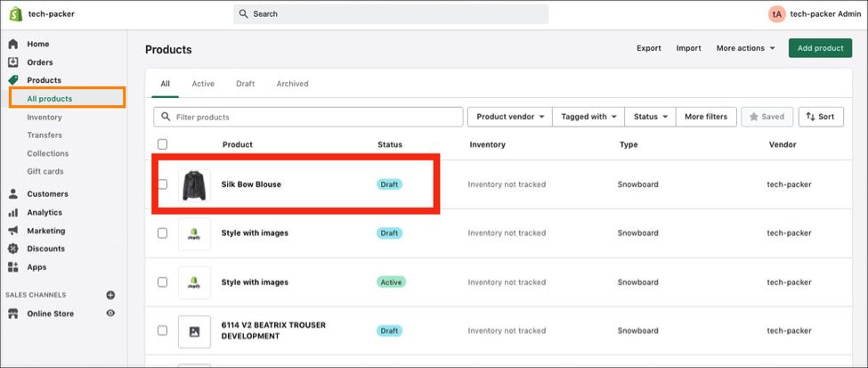This screenshot has width=868, height=368.
Task: Click the Import button
Action: [x=689, y=48]
